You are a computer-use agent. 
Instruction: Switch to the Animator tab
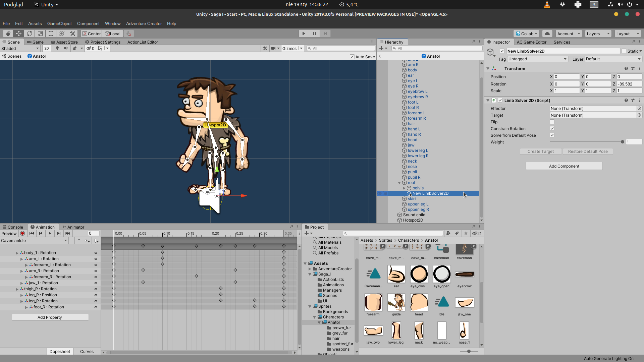tap(73, 227)
